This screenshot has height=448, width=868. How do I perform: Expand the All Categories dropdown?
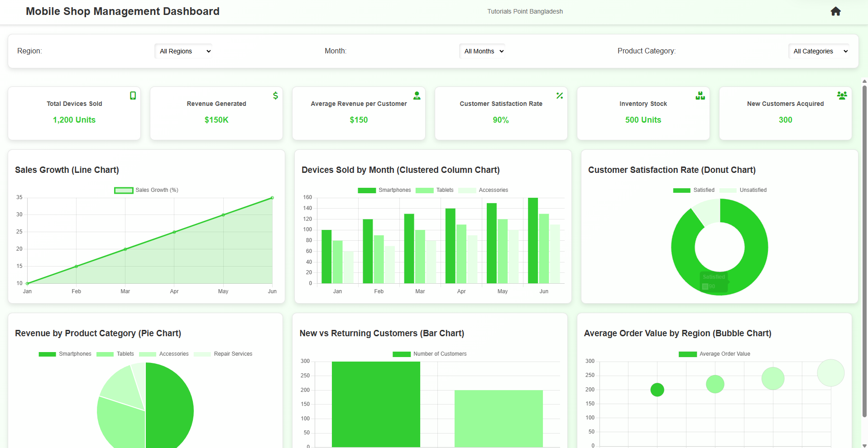click(x=820, y=51)
